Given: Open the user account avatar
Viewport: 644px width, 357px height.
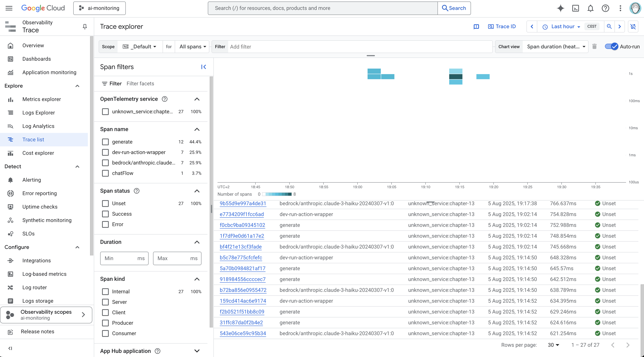Looking at the screenshot, I should [635, 8].
